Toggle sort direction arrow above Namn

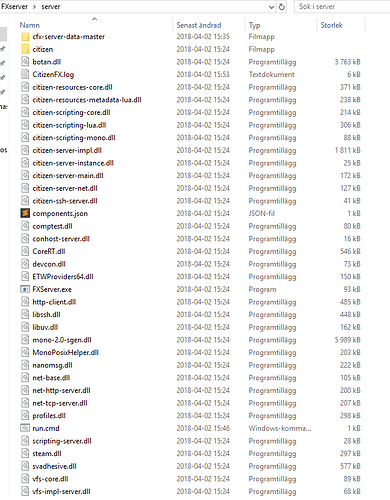click(x=95, y=19)
